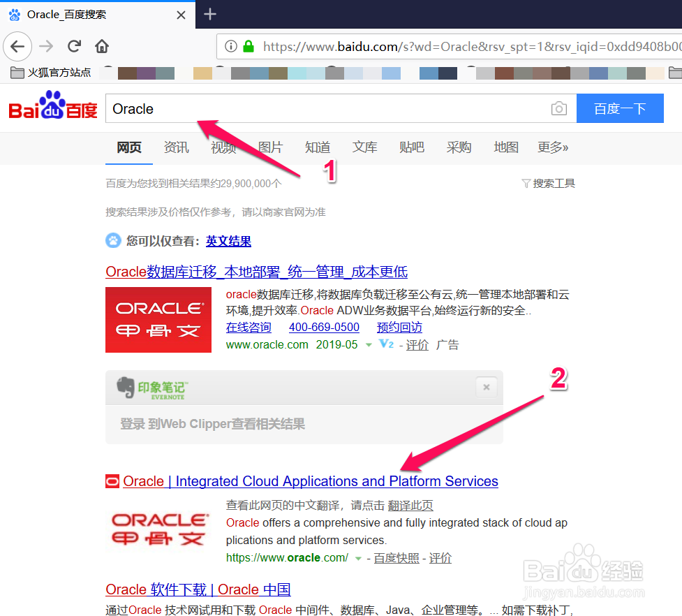Click the V2 verification badge
Viewport: 682px width, 616px height.
386,344
